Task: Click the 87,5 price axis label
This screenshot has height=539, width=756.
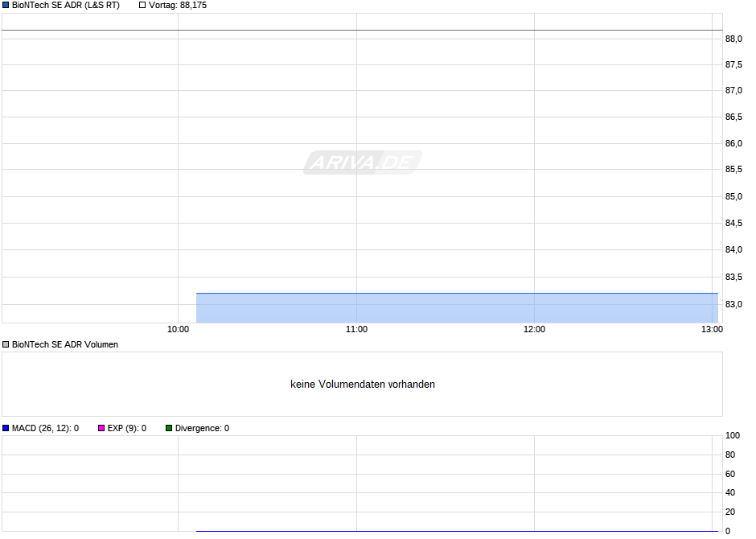Action: coord(733,64)
